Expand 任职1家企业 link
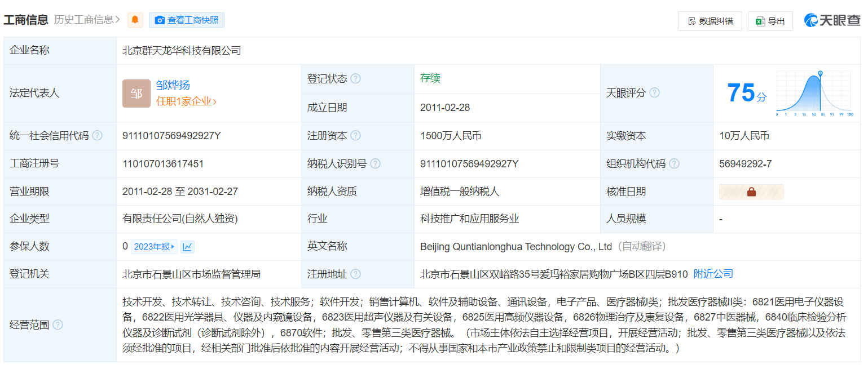Image resolution: width=868 pixels, height=369 pixels. point(187,101)
